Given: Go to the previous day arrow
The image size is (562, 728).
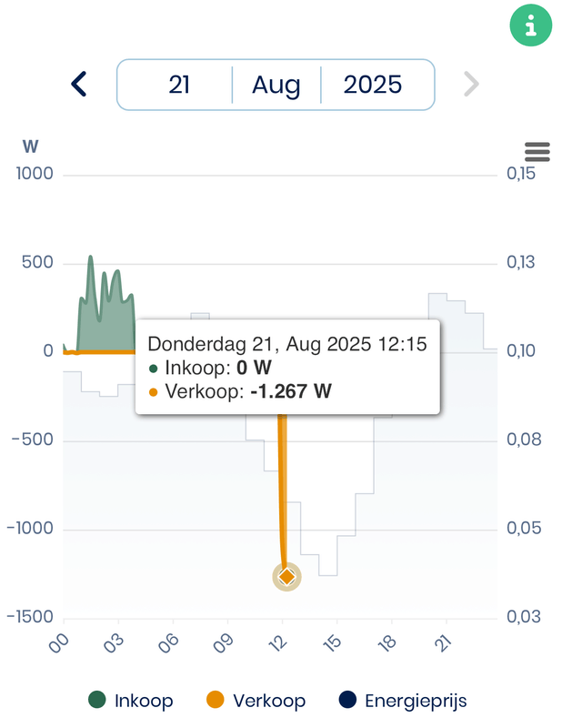Looking at the screenshot, I should [x=79, y=85].
